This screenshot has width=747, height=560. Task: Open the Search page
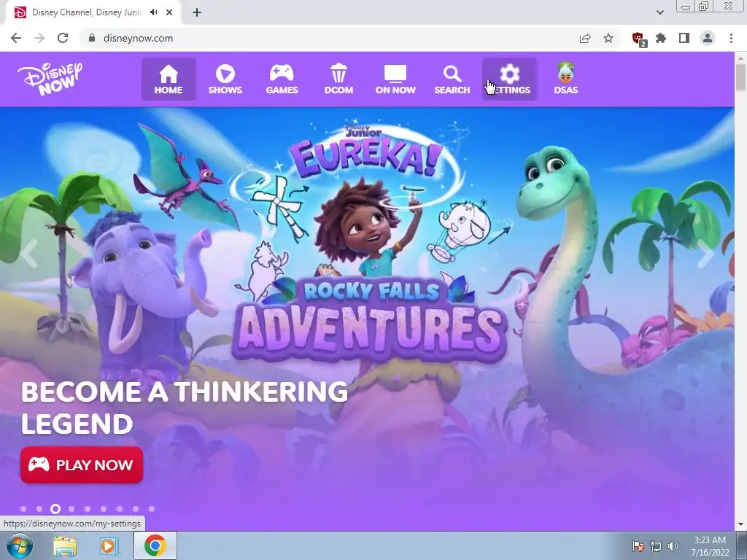(x=452, y=79)
